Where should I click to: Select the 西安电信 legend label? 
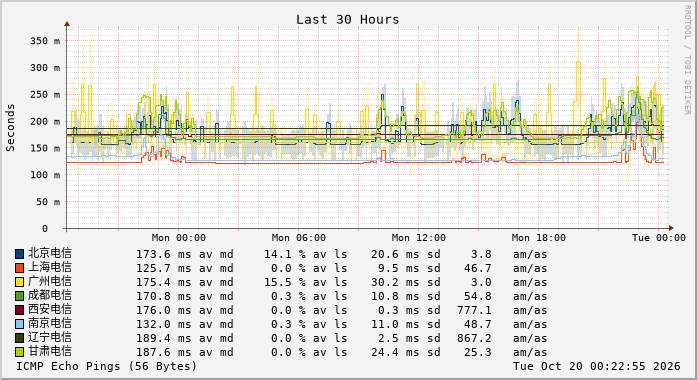pyautogui.click(x=50, y=309)
